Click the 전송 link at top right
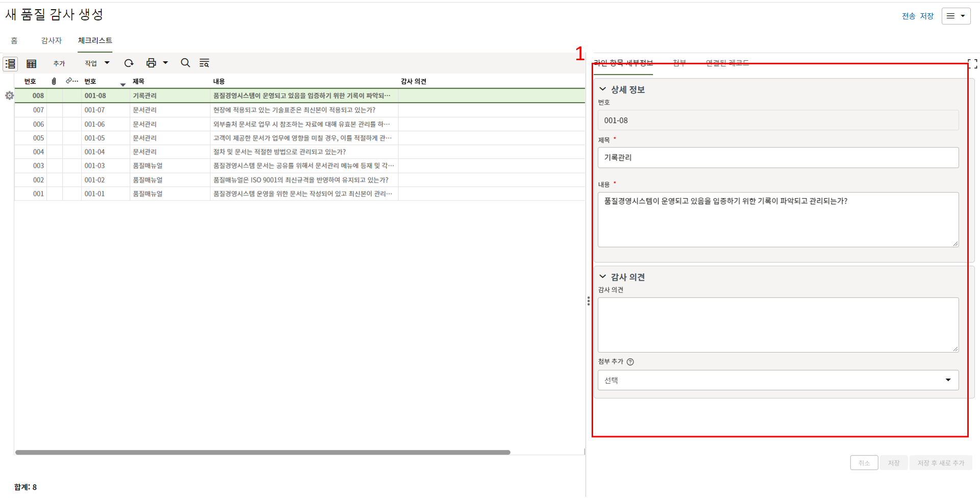The image size is (980, 500). pyautogui.click(x=908, y=16)
